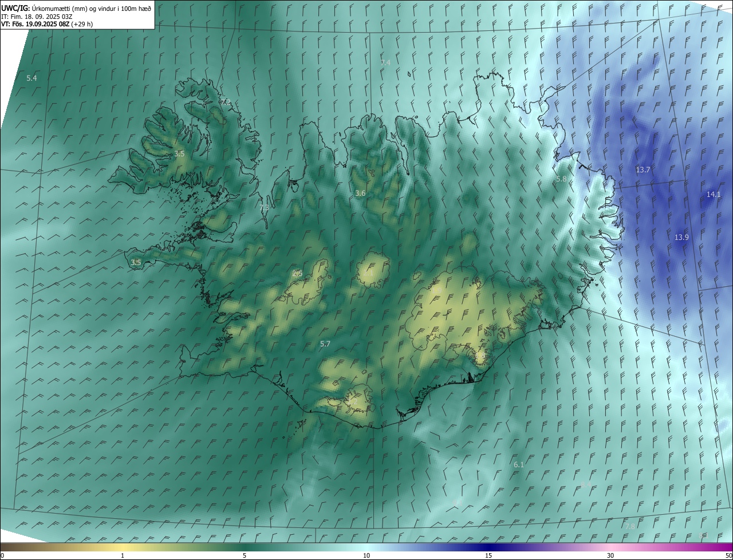Viewport: 733px width, 560px height.
Task: Click the 5.8 value on the map
Action: click(x=561, y=179)
